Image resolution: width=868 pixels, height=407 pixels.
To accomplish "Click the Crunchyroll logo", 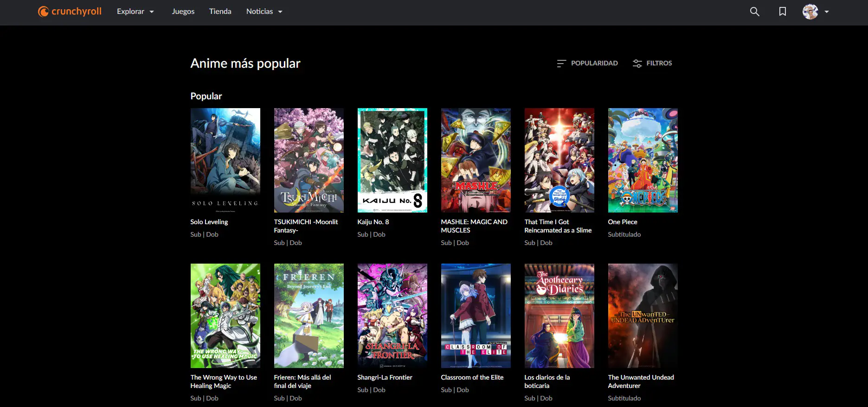I will [x=70, y=12].
